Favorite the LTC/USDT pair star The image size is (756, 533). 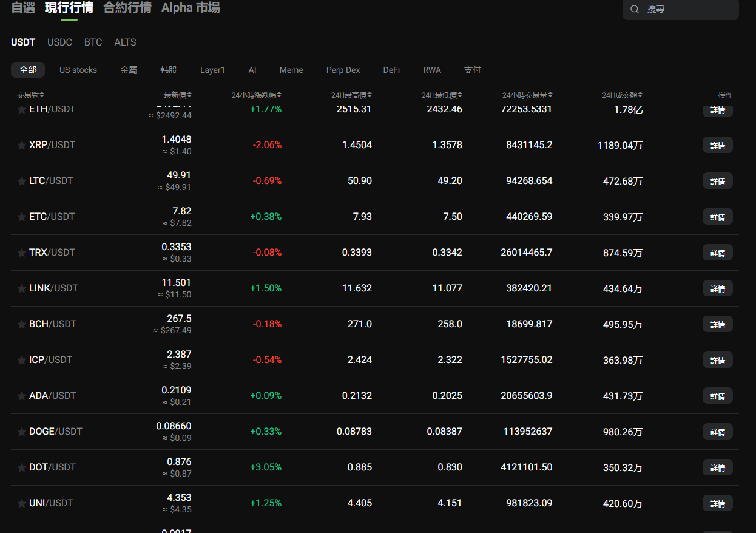22,182
